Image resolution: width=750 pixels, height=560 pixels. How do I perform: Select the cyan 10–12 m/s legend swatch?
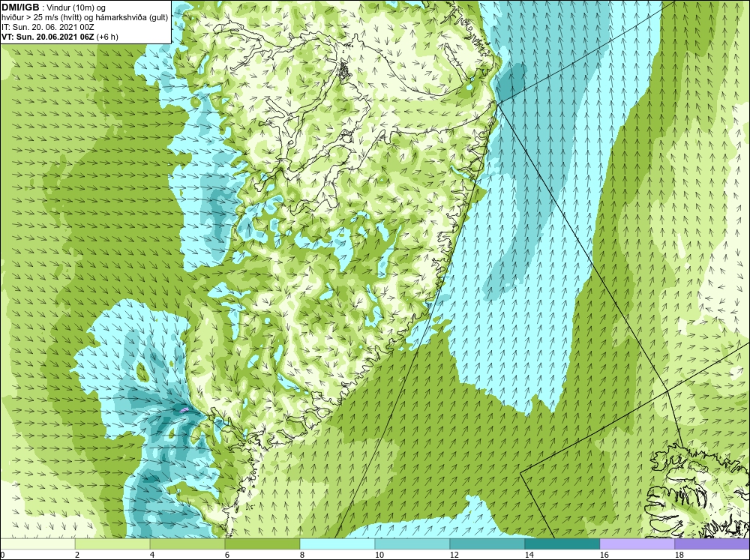(412, 544)
